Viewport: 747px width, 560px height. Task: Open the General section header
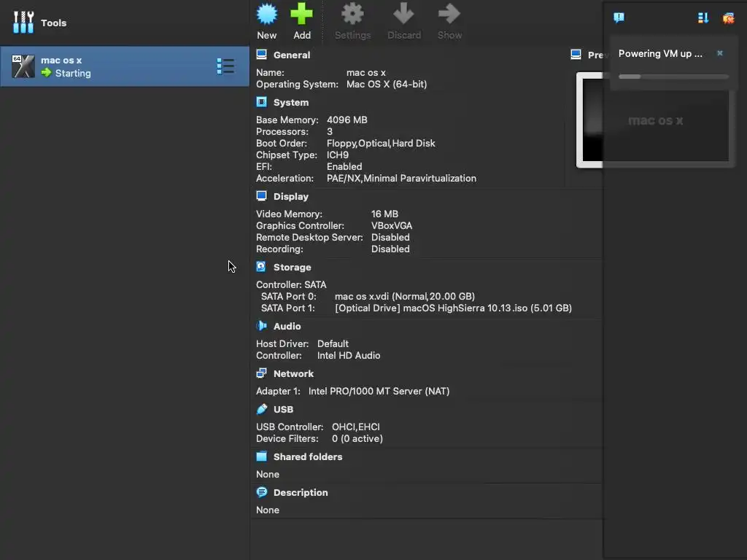click(x=292, y=55)
